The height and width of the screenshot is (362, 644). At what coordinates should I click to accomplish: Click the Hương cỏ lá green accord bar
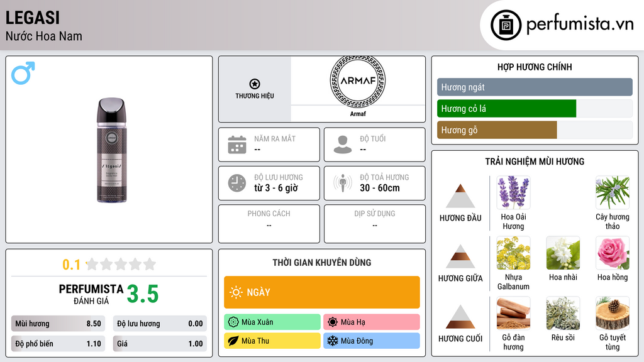pos(506,109)
